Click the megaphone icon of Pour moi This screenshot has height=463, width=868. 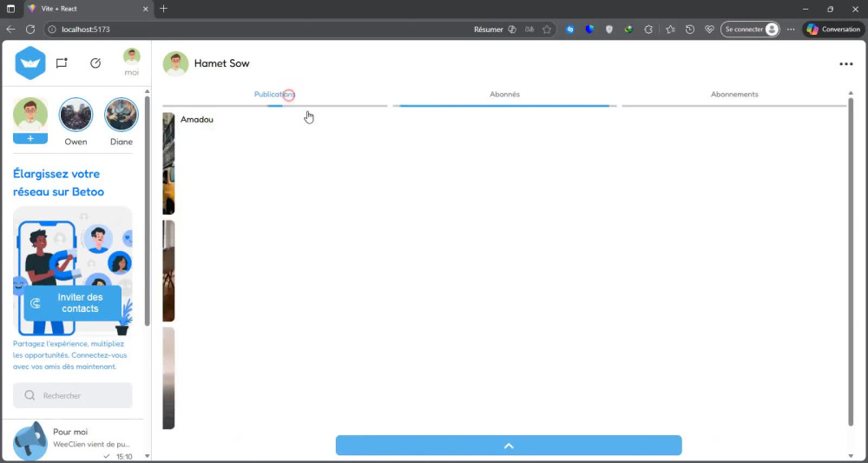click(x=30, y=440)
